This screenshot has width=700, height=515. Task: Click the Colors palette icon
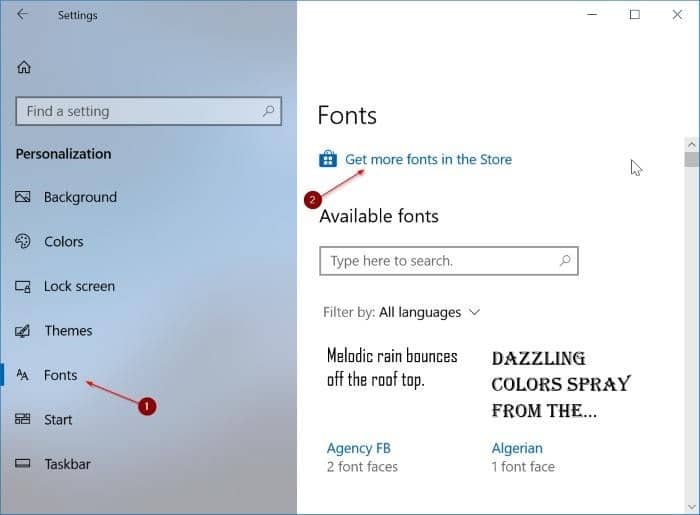pos(22,241)
